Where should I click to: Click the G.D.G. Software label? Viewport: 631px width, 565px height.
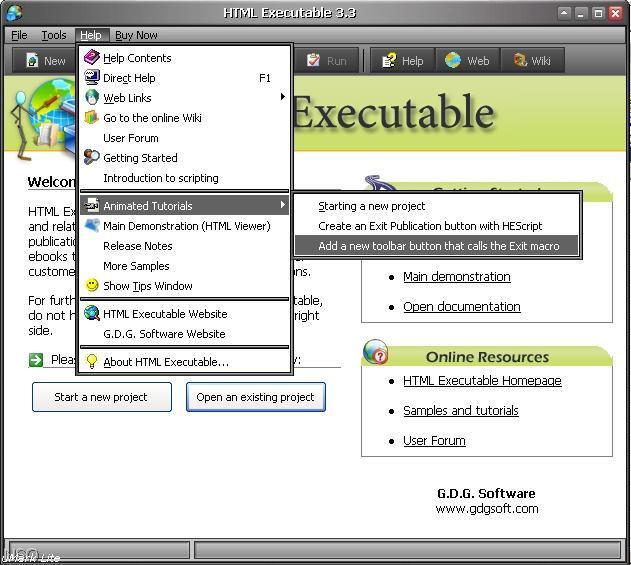[486, 493]
